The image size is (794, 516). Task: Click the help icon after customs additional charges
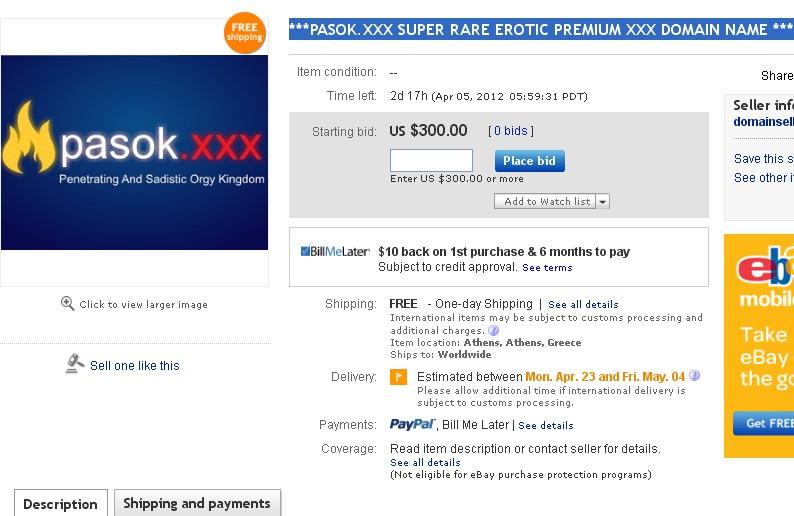(493, 331)
